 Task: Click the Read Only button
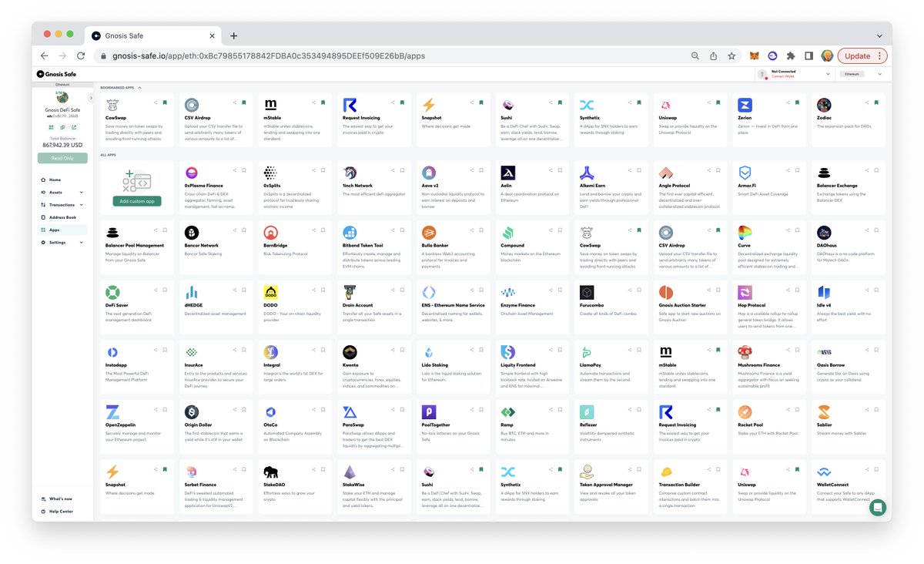[x=62, y=158]
